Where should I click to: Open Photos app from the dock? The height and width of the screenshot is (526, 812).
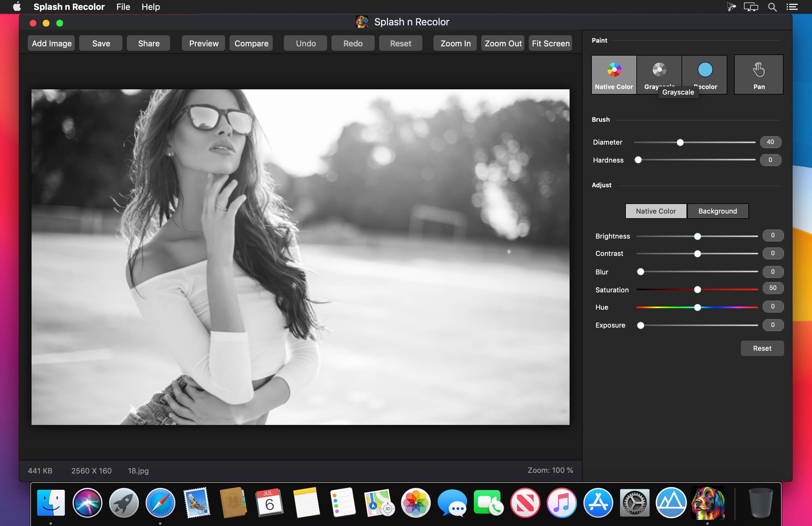[x=414, y=506]
